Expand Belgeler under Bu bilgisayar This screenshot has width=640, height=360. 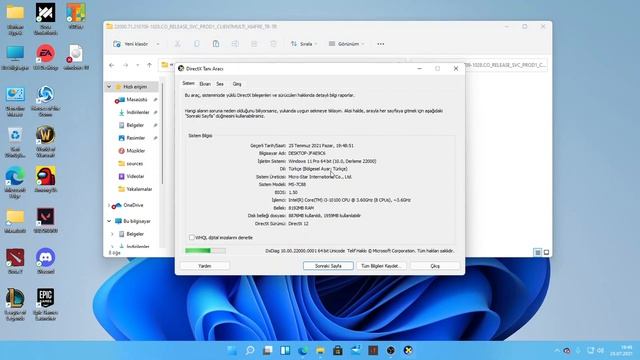[113, 234]
